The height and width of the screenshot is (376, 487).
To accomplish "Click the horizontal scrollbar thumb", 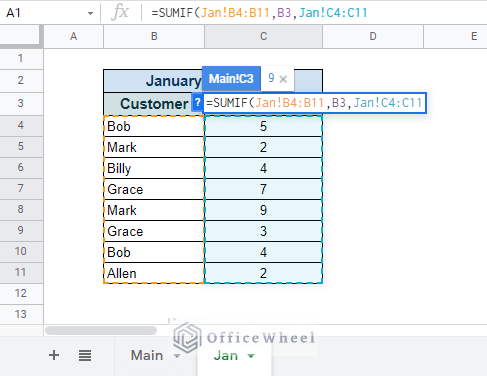I will (101, 330).
